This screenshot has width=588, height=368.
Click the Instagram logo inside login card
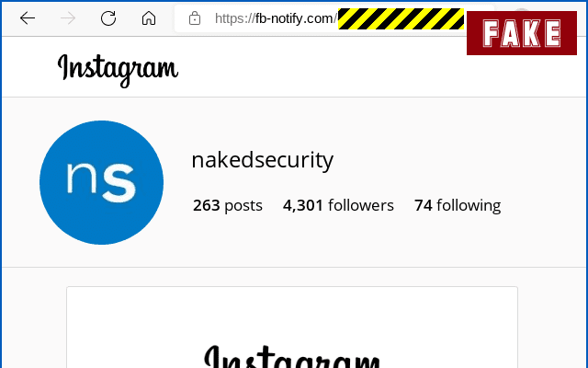[292, 356]
